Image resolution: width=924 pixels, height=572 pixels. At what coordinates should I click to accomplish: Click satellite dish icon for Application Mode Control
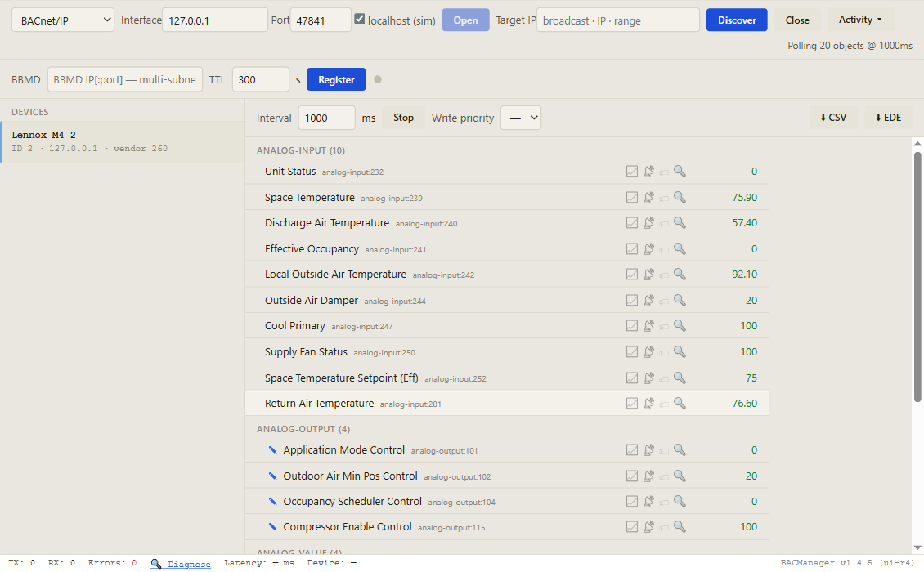tap(648, 450)
